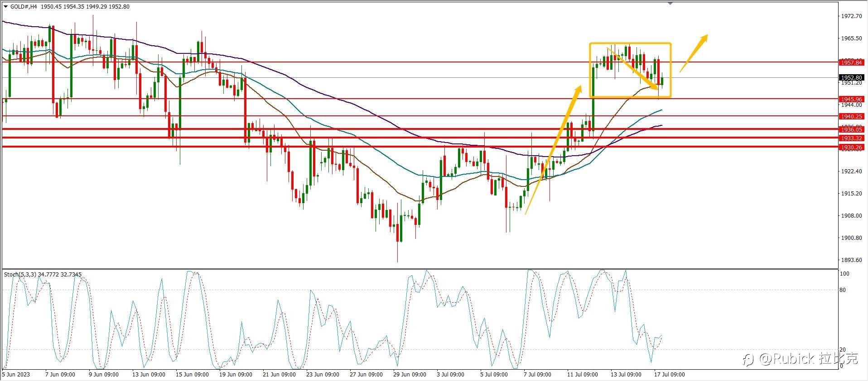
Task: Click the 1965.50 price scale label
Action: point(851,38)
